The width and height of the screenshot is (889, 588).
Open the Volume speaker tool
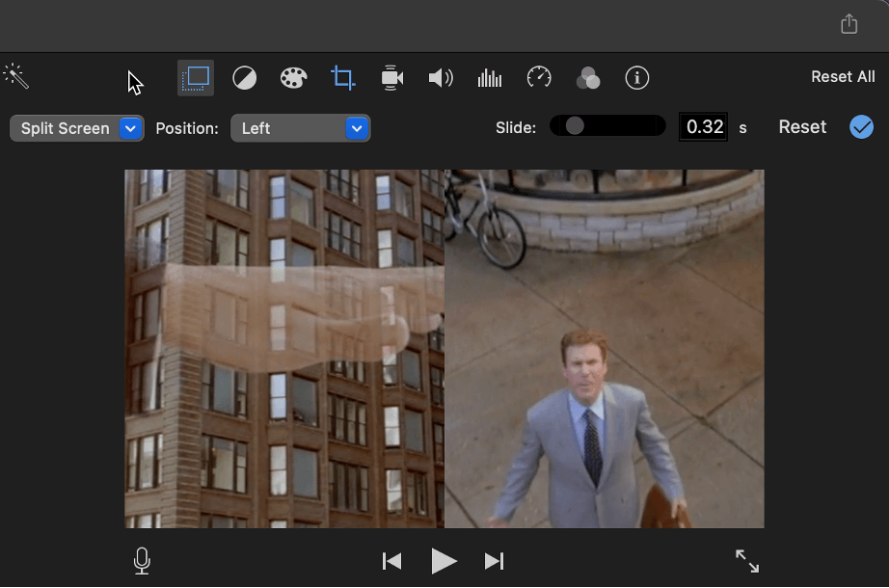click(441, 78)
